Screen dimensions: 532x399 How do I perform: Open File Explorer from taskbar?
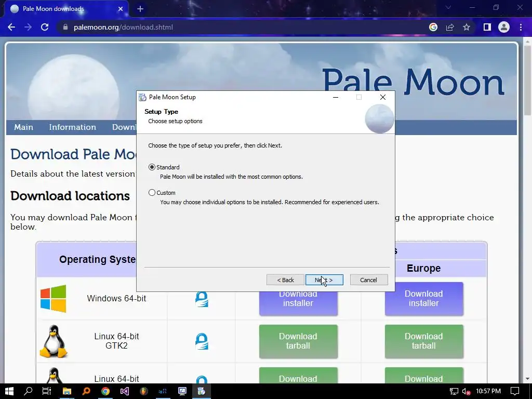coord(67,391)
